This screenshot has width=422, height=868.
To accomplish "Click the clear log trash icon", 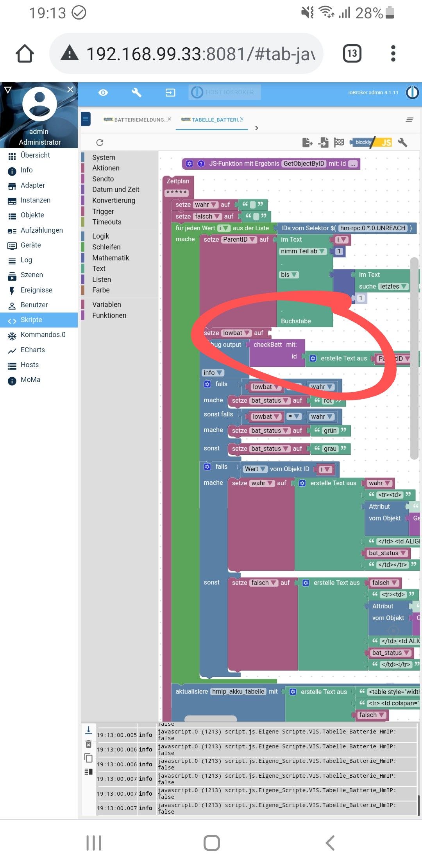I will pyautogui.click(x=89, y=744).
